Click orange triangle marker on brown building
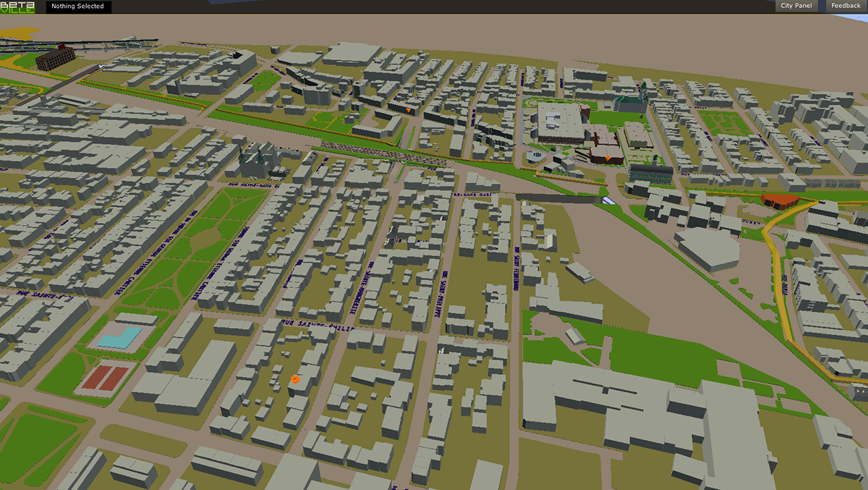Viewport: 868px width, 490px height. click(x=608, y=158)
